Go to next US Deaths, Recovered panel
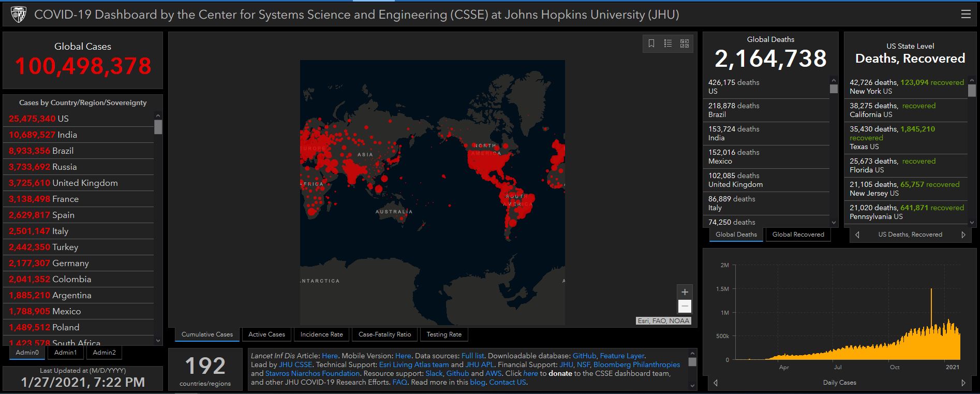The height and width of the screenshot is (394, 980). tap(963, 235)
